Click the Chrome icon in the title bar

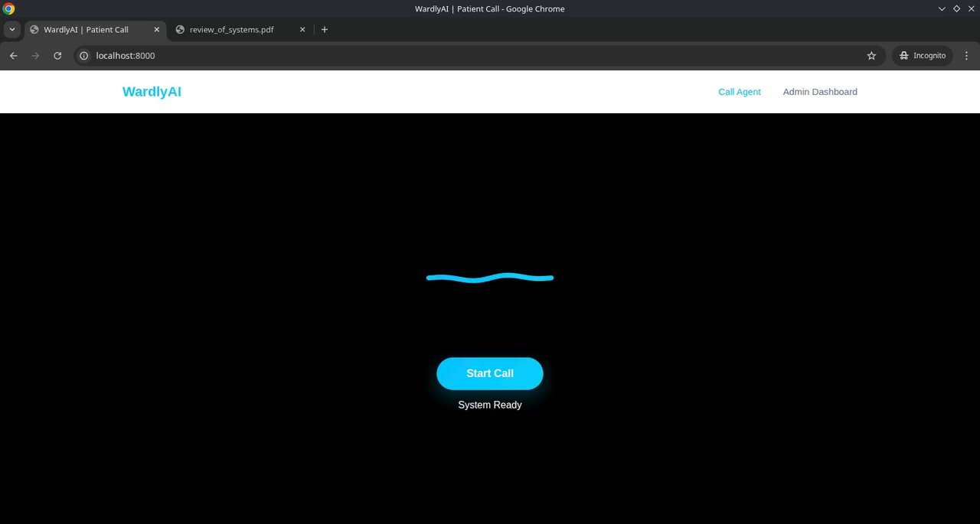click(x=9, y=9)
